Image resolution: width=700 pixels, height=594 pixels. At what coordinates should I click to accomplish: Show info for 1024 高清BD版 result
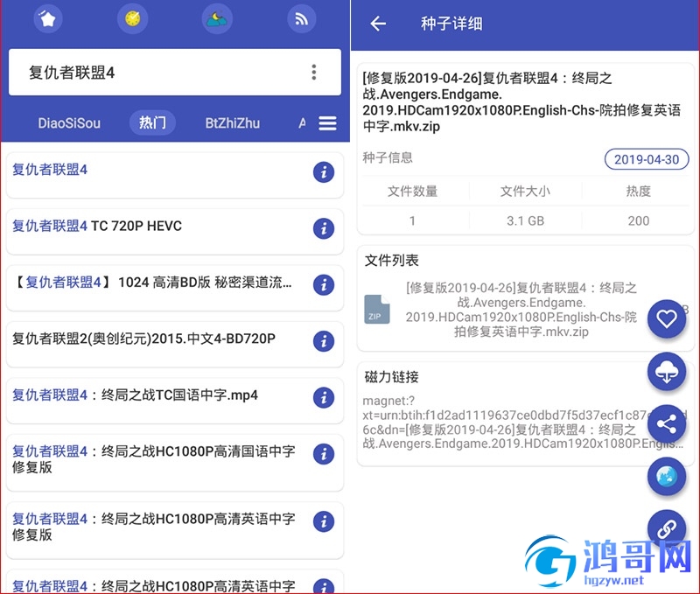(x=324, y=284)
